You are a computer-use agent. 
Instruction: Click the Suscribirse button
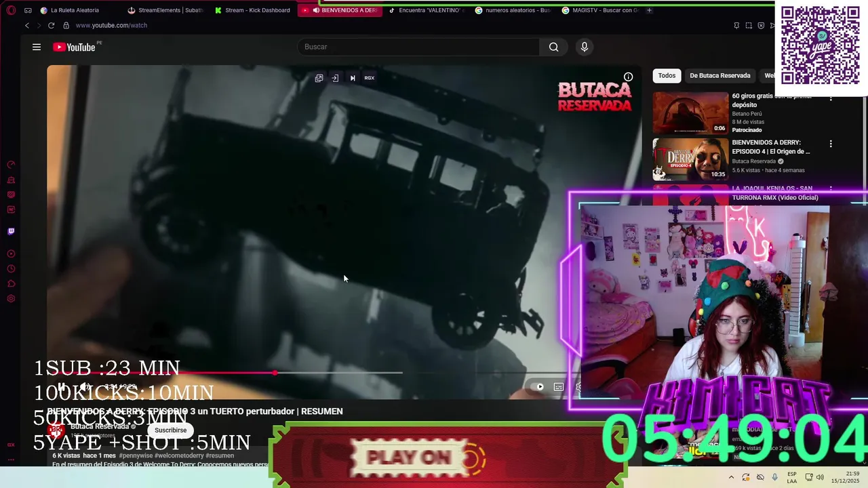(x=170, y=430)
